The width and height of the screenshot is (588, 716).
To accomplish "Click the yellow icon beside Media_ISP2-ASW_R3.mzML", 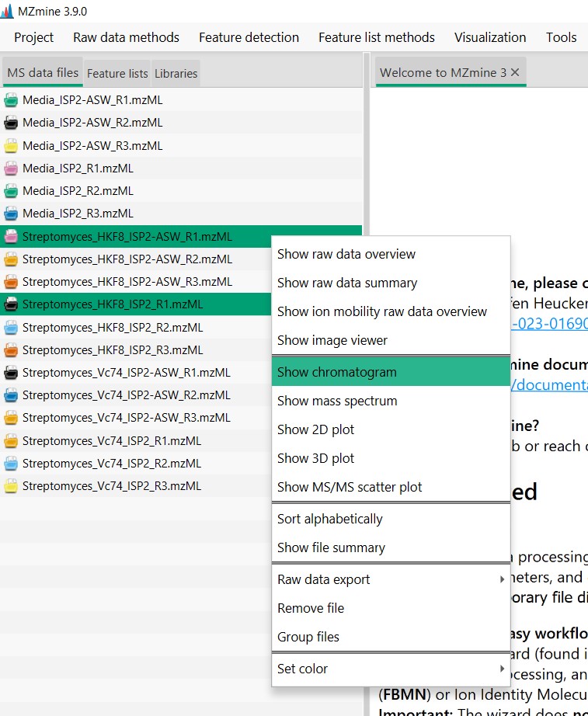I will point(11,146).
